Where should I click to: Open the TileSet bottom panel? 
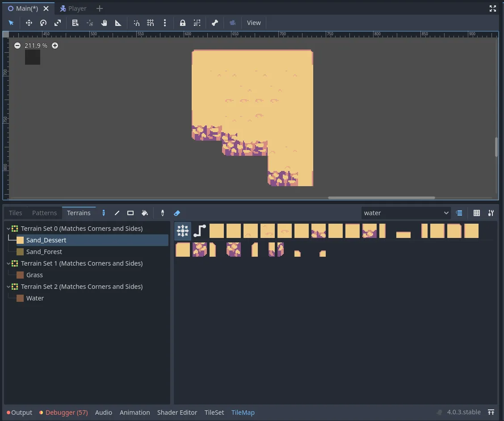[214, 413]
